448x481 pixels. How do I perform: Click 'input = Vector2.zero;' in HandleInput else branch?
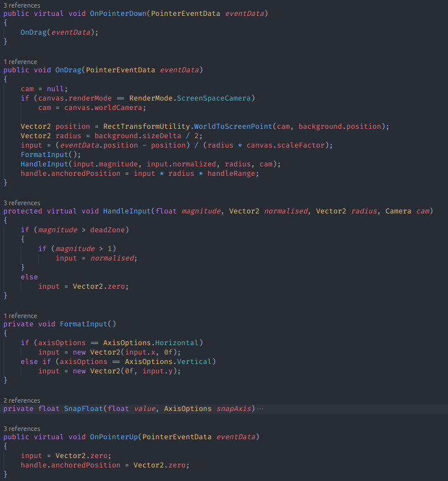83,286
